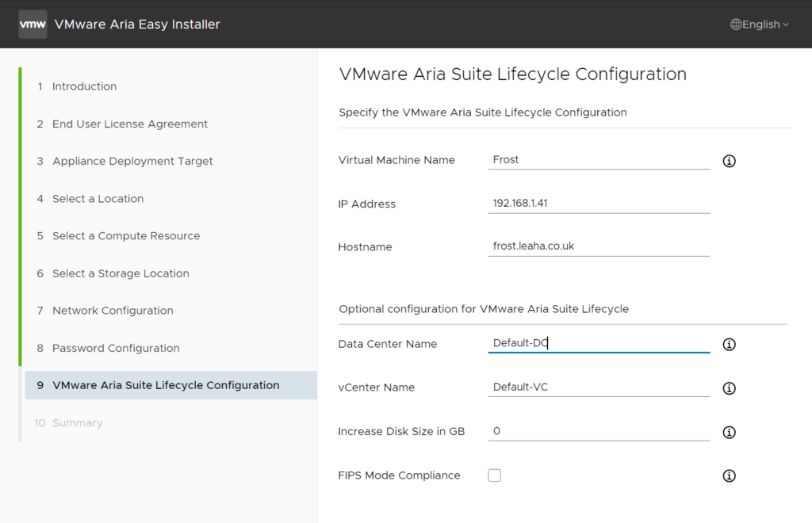The height and width of the screenshot is (523, 812).
Task: Click the VMware Aria Easy Installer title
Action: (137, 25)
